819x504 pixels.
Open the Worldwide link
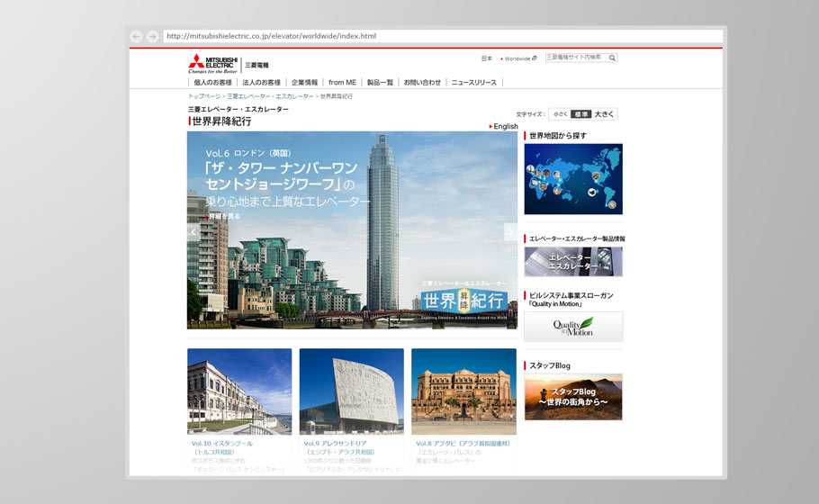click(x=518, y=58)
